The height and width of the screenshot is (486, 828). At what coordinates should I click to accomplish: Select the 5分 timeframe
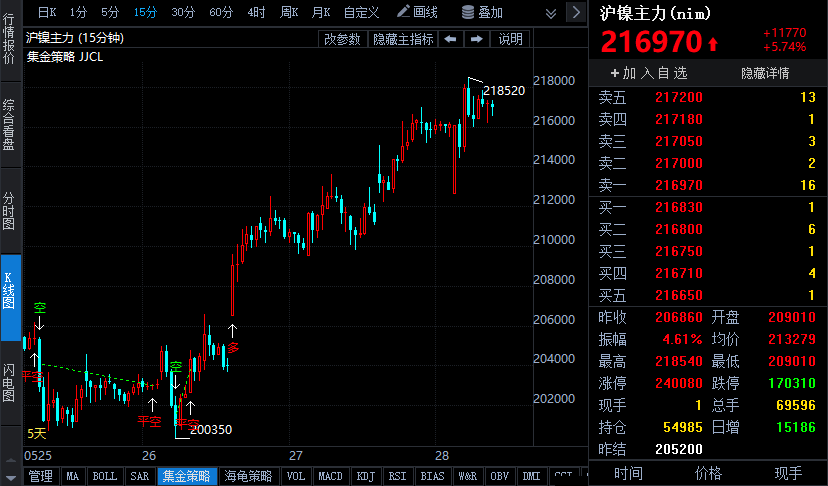[110, 12]
